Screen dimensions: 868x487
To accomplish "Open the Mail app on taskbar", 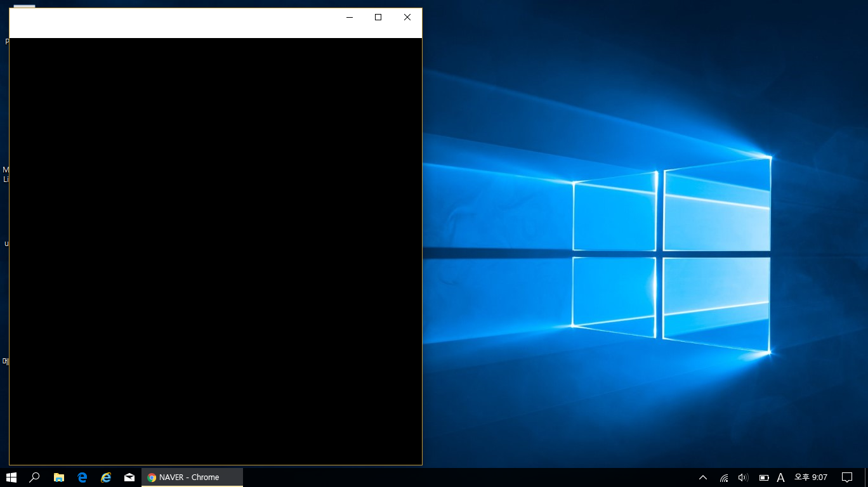I will (129, 477).
